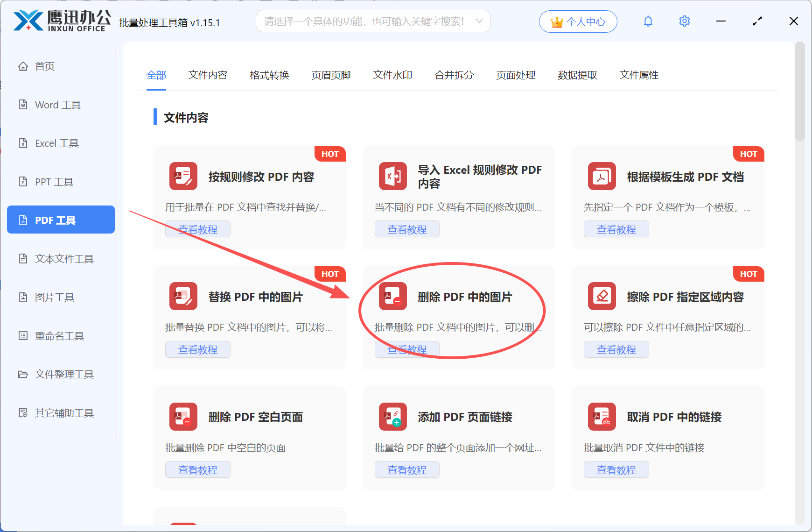This screenshot has width=812, height=532.
Task: View tutorial for 擦除 PDF 指定区域内容
Action: (x=616, y=349)
